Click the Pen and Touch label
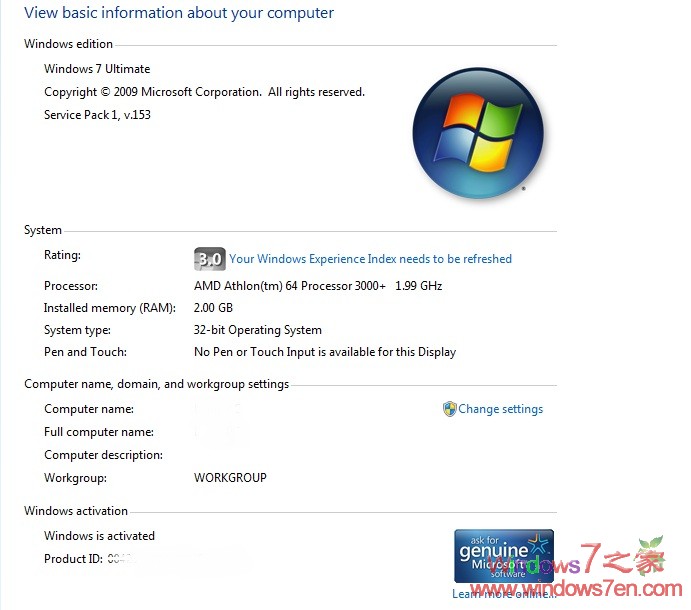The height and width of the screenshot is (610, 691). point(85,352)
